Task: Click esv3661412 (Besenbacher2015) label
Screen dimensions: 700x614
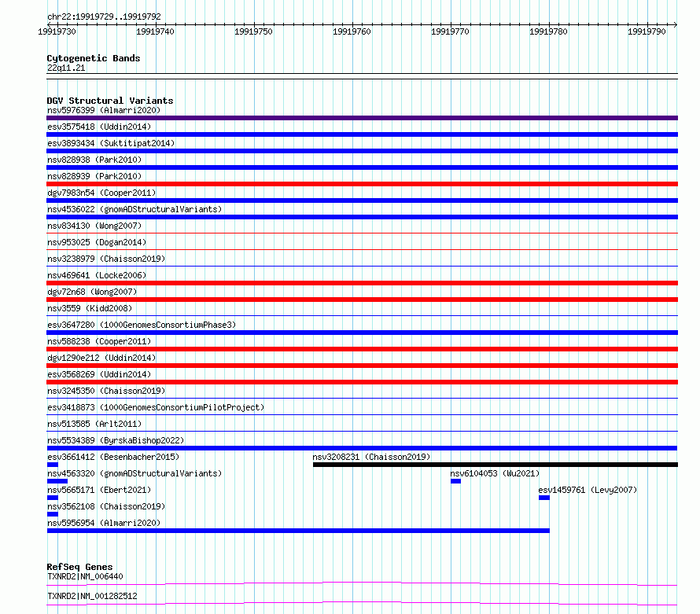Action: [113, 457]
